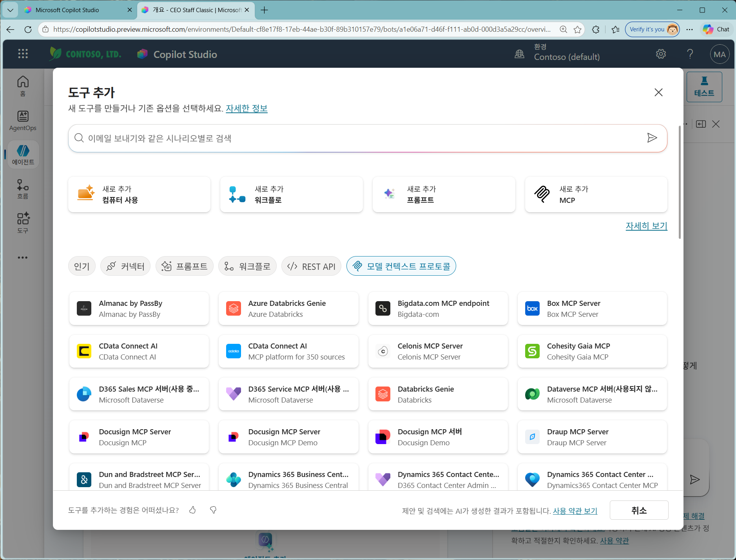Viewport: 736px width, 560px height.
Task: Select Dun and Bradstreet MCP Server card
Action: coord(139,477)
